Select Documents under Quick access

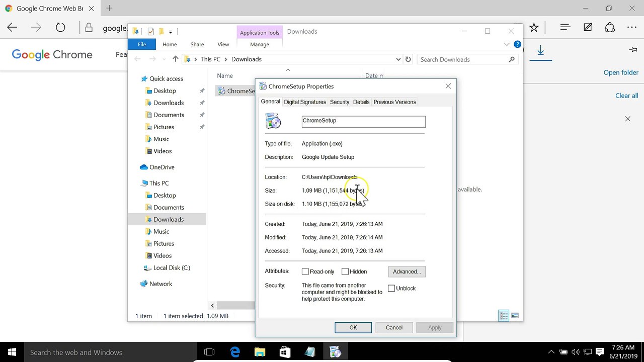(169, 115)
